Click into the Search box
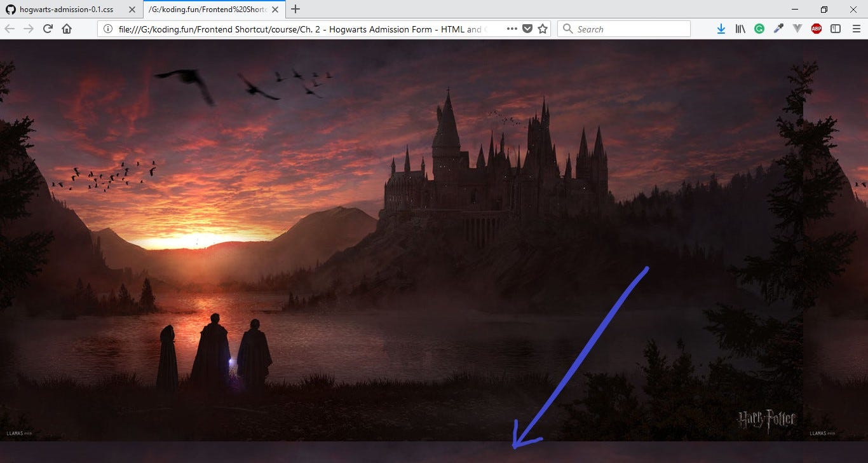Image resolution: width=868 pixels, height=463 pixels. tap(624, 29)
